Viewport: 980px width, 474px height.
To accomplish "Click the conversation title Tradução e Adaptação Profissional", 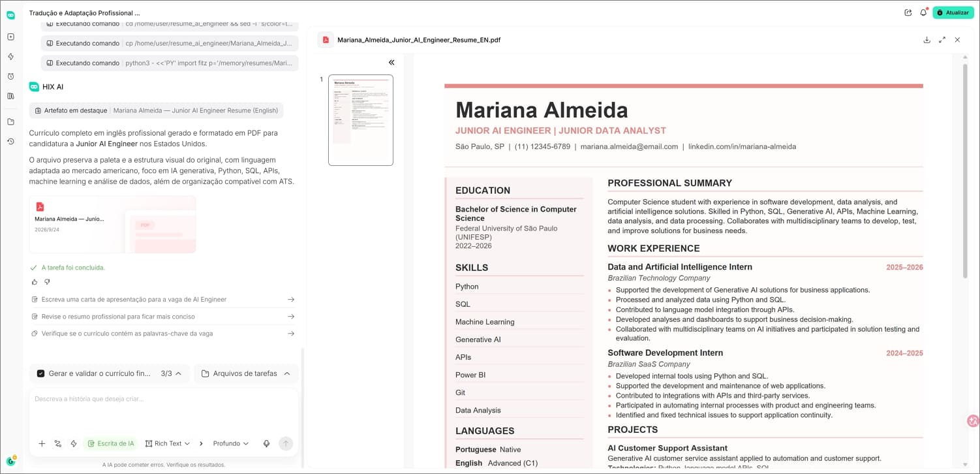I will coord(85,12).
